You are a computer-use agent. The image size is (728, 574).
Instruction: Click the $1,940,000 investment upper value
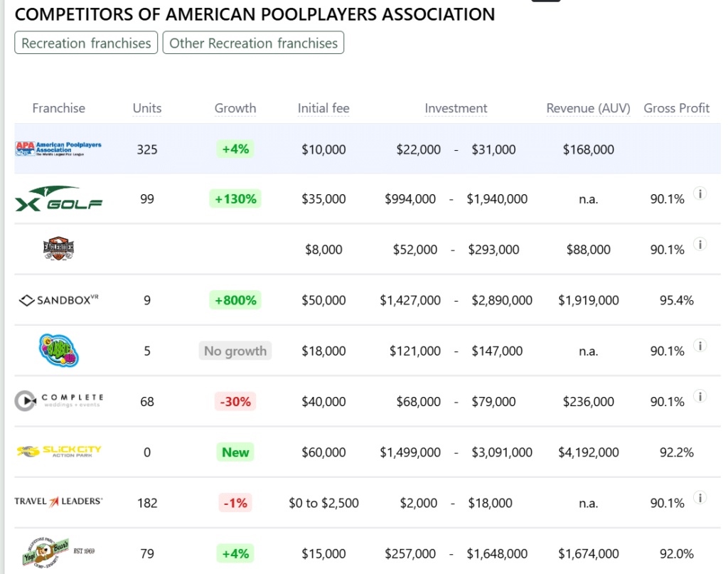point(497,199)
